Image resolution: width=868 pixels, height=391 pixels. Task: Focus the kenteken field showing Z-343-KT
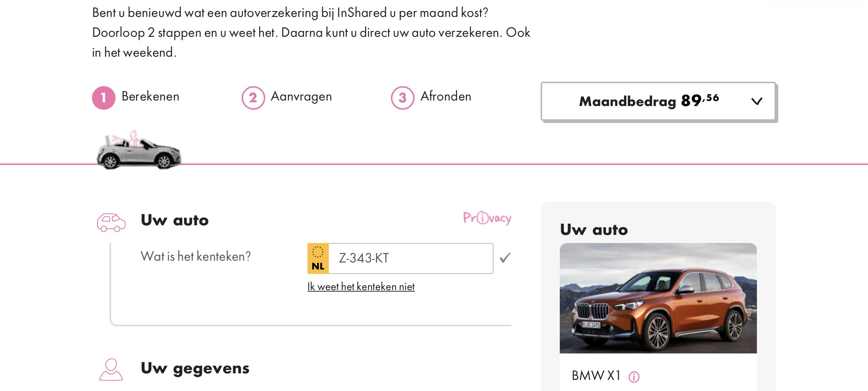tap(410, 258)
